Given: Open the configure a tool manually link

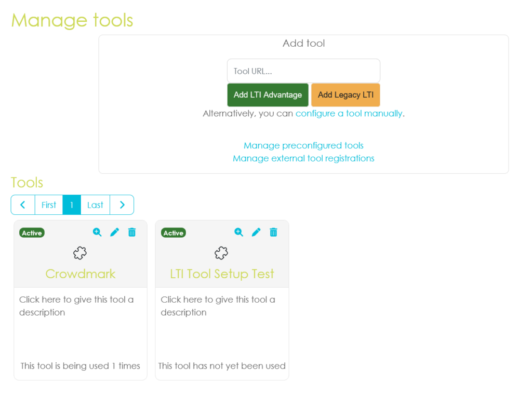Looking at the screenshot, I should (x=349, y=113).
